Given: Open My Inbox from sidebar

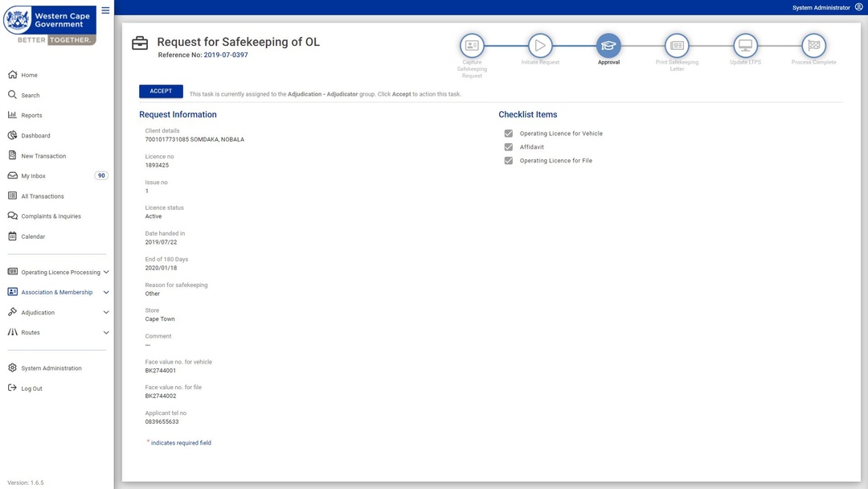Looking at the screenshot, I should point(33,176).
